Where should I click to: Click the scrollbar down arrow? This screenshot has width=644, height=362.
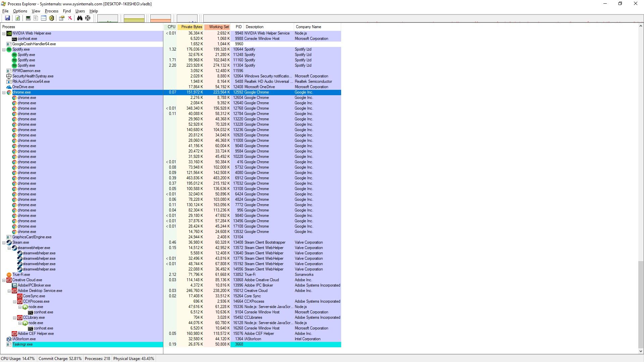click(x=641, y=351)
